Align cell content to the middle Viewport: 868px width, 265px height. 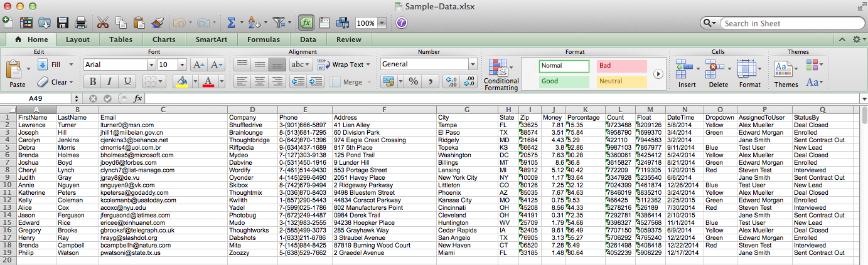click(260, 65)
